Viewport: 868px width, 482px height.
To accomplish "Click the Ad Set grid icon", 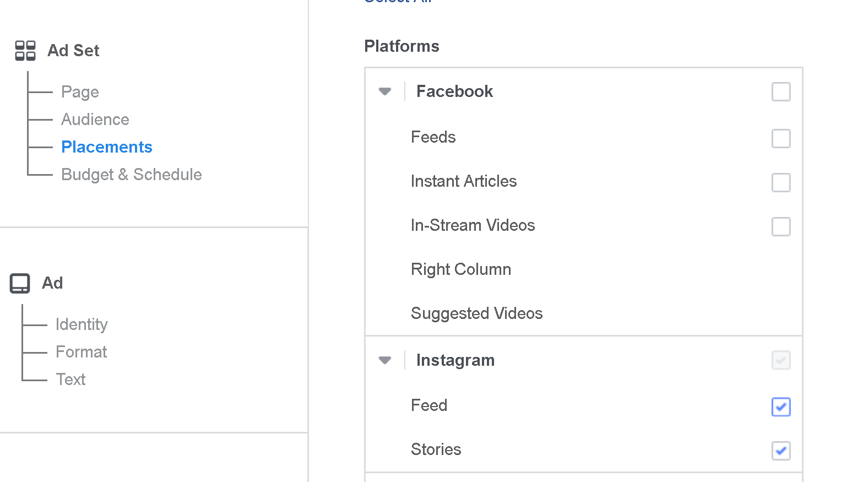I will coord(25,50).
